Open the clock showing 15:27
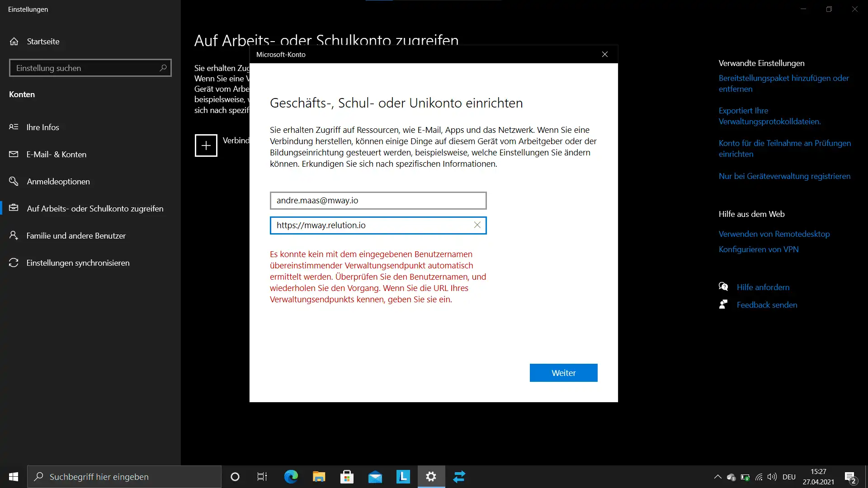This screenshot has height=488, width=868. coord(818,477)
